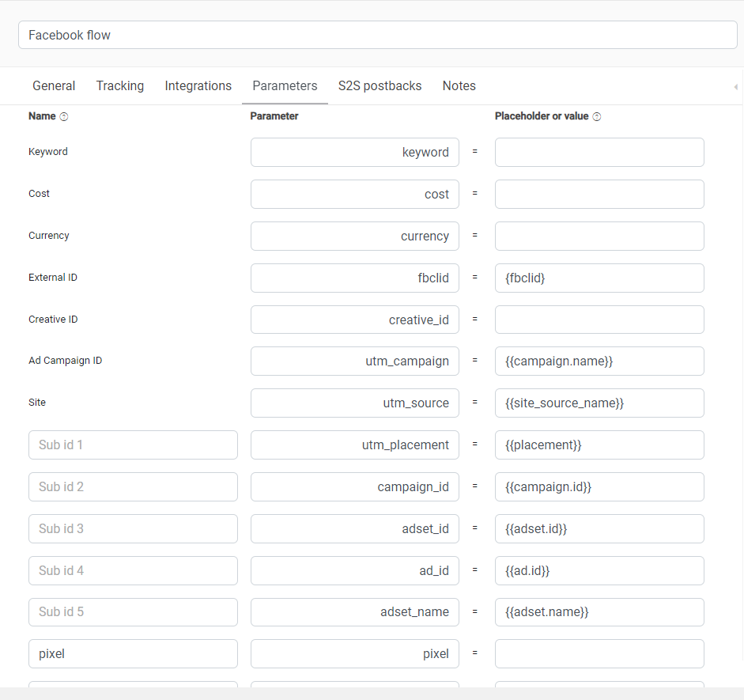Click the {{site_source_name}} value field
Viewport: 744px width, 700px height.
(x=599, y=403)
